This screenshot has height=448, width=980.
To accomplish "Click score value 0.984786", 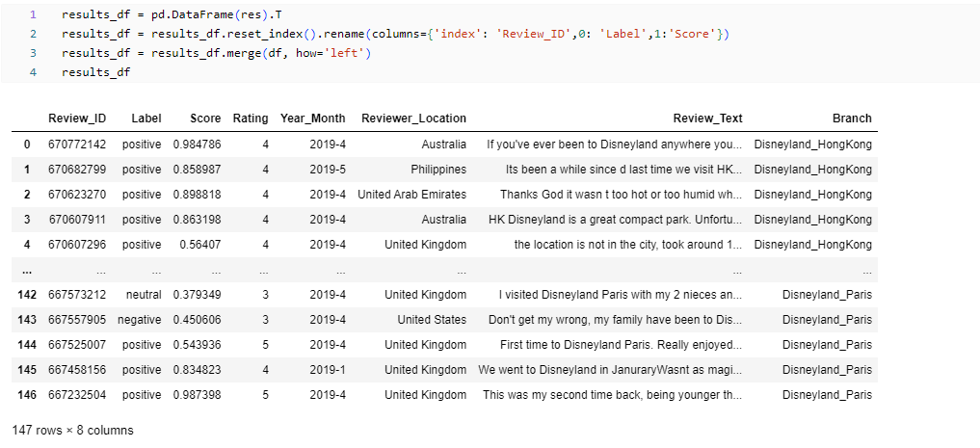I will pyautogui.click(x=197, y=145).
